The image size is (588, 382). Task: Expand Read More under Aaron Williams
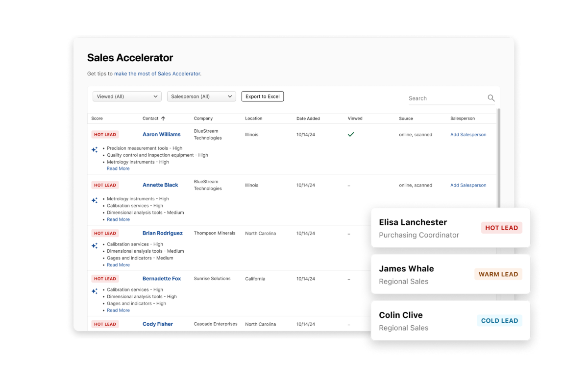pyautogui.click(x=118, y=168)
